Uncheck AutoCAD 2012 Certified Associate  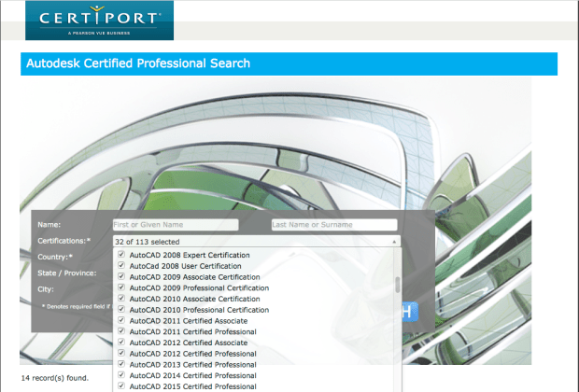click(121, 343)
